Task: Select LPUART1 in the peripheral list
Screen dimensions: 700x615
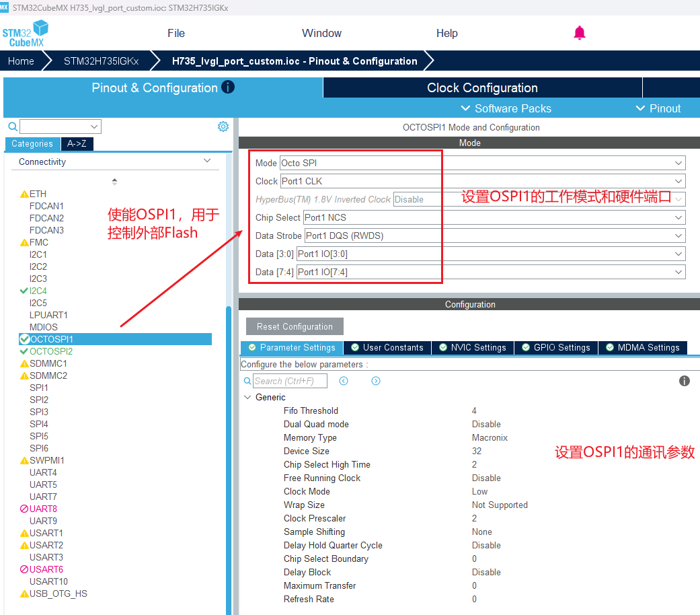Action: (48, 316)
